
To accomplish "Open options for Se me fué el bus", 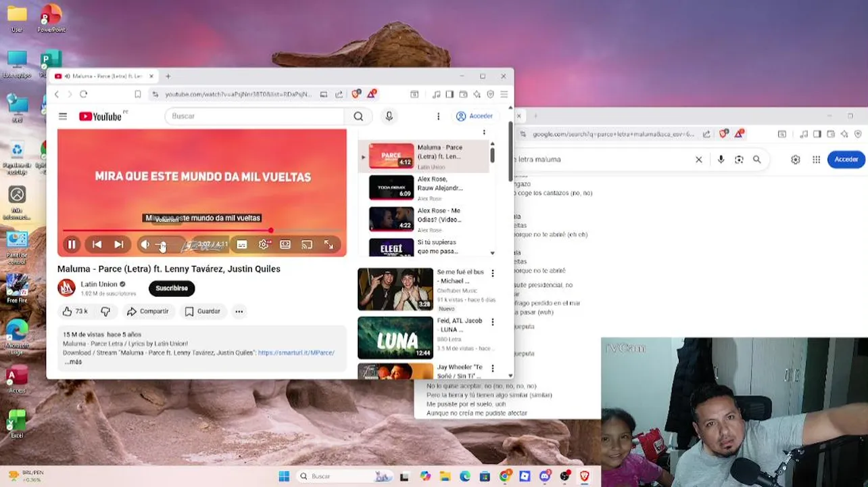I will click(492, 273).
